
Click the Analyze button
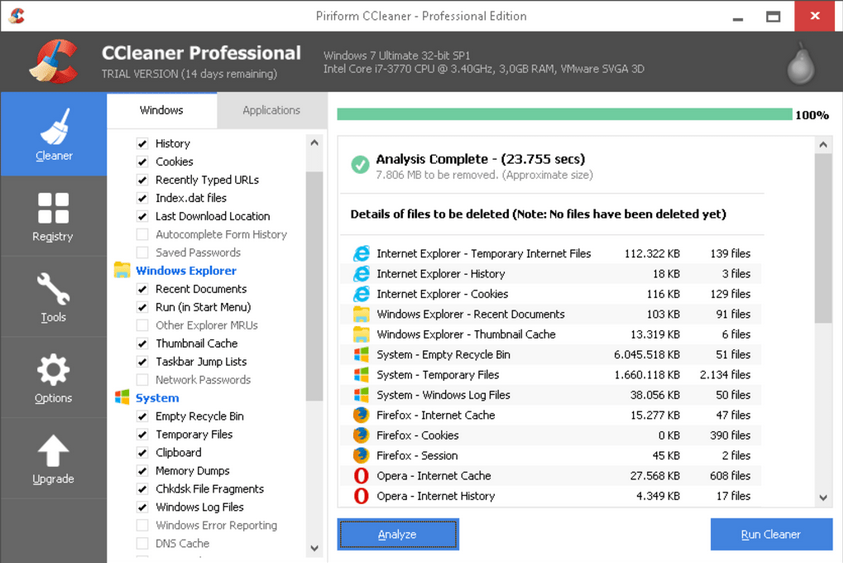(x=398, y=534)
